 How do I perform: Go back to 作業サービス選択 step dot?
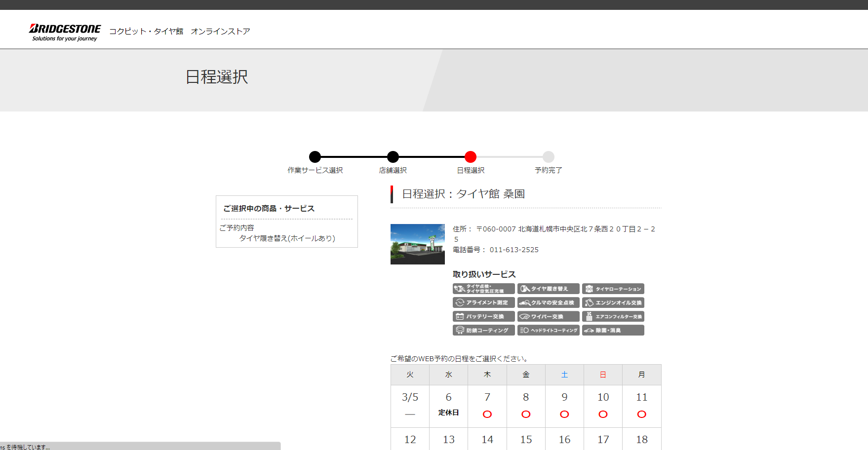[315, 157]
